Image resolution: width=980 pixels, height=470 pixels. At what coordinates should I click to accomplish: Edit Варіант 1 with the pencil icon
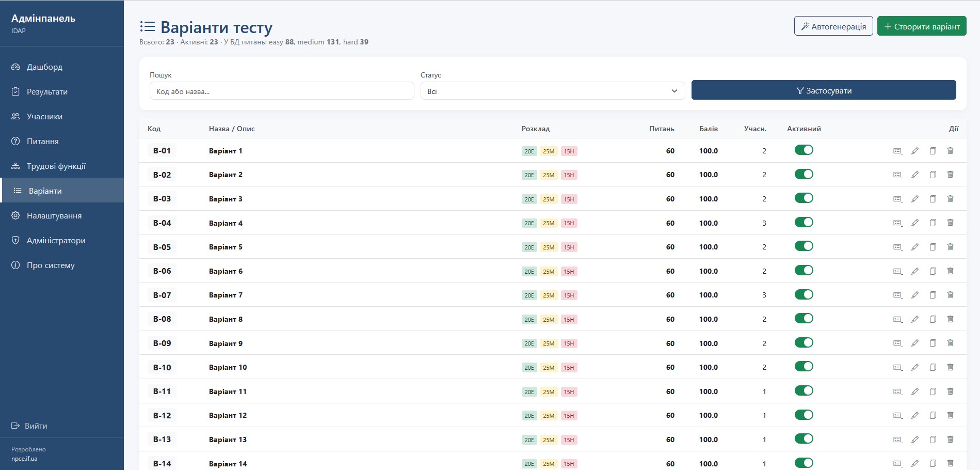pyautogui.click(x=915, y=151)
